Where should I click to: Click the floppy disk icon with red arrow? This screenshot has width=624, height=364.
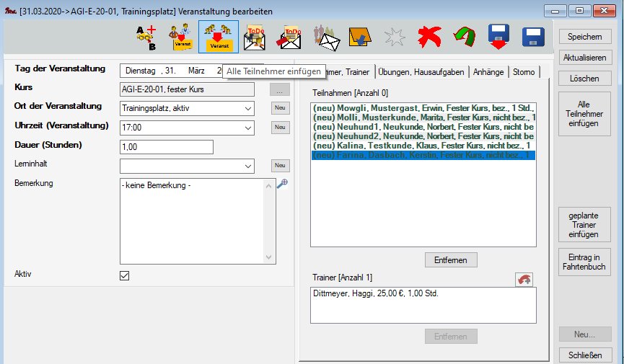(498, 37)
